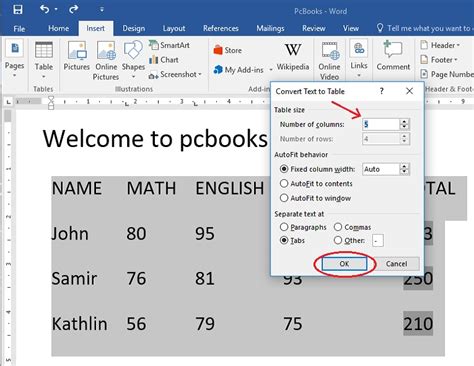Click the Save icon in the title bar
The height and width of the screenshot is (366, 474).
coord(18,9)
